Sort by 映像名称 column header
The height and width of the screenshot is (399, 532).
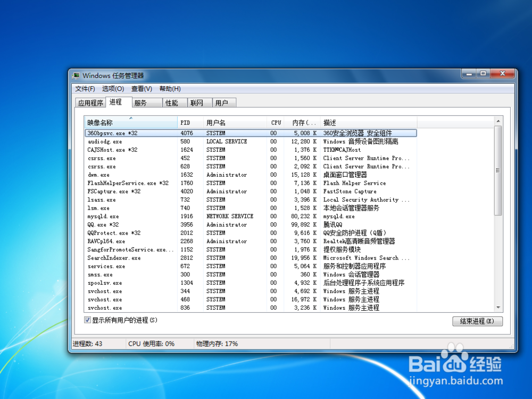131,122
